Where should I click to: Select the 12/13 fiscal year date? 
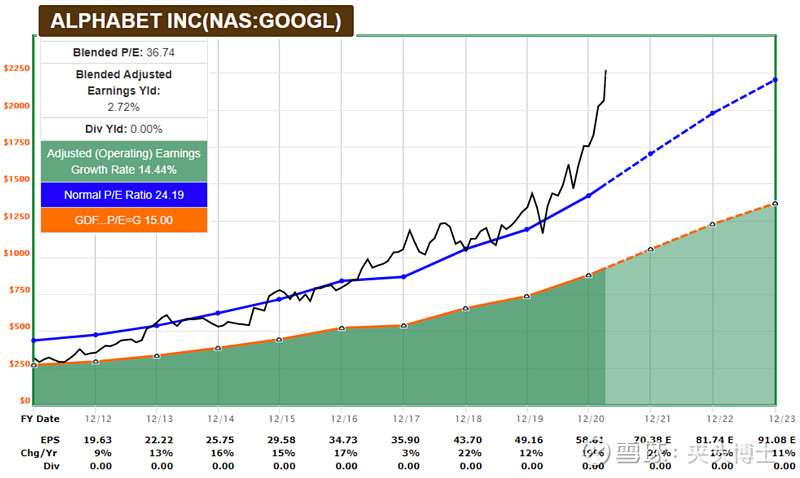point(160,419)
